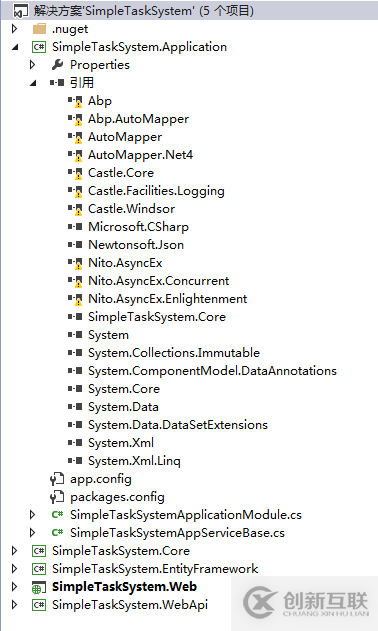The height and width of the screenshot is (631, 378).
Task: Click the config file icon for app.config
Action: 57,479
